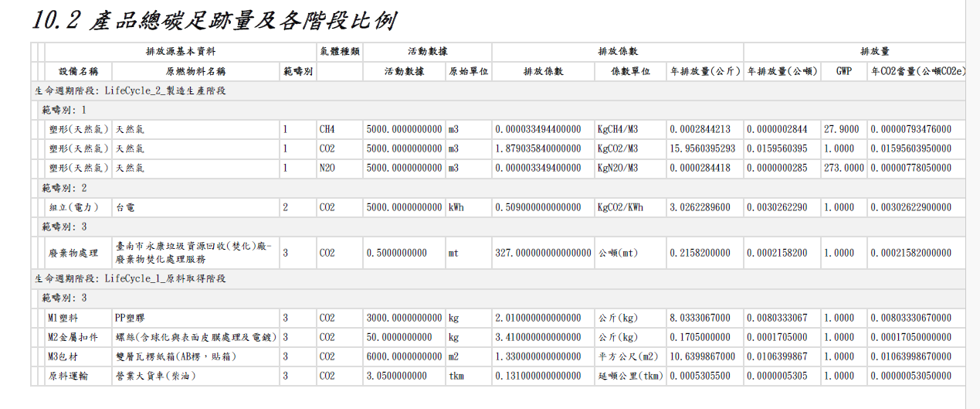This screenshot has height=409, width=980.
Task: Collapse the LifeCycle_2_製造生產階段 group row
Action: (498, 90)
